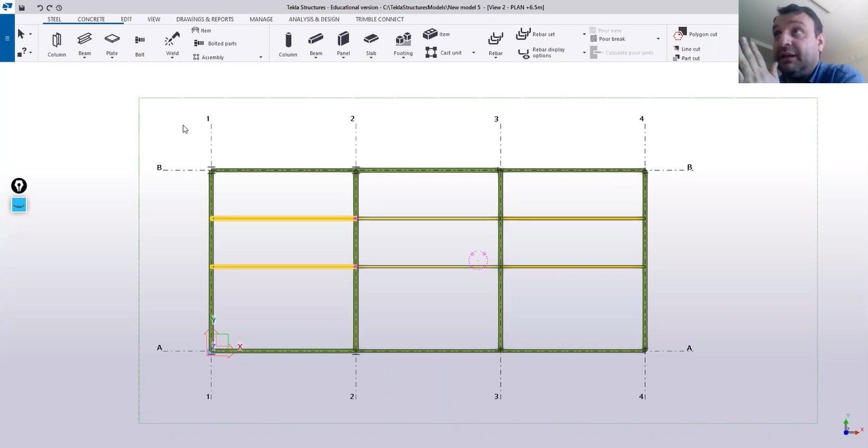The image size is (868, 448).
Task: Save the model with floppy disk icon
Action: pos(21,8)
